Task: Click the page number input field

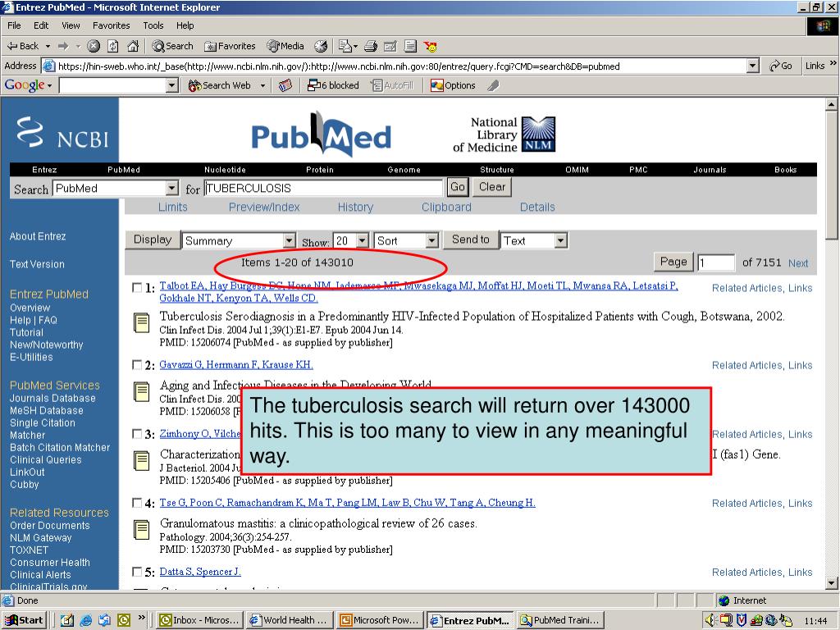Action: click(715, 262)
